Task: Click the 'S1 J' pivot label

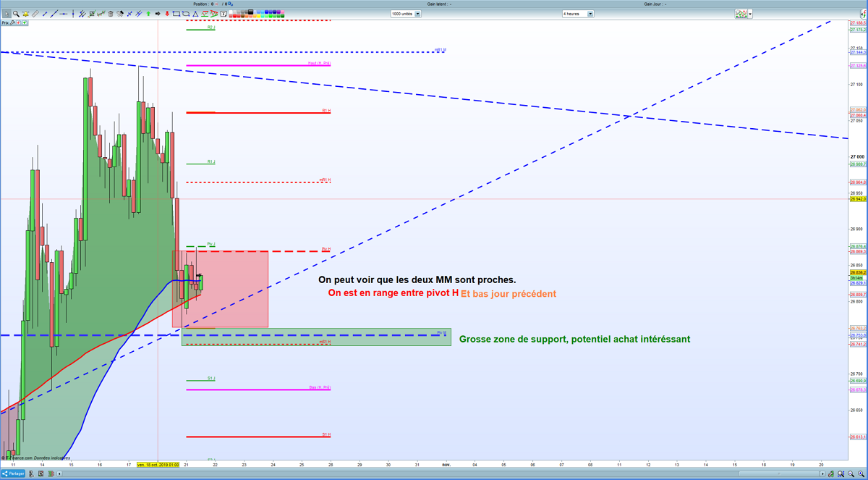Action: pyautogui.click(x=211, y=378)
